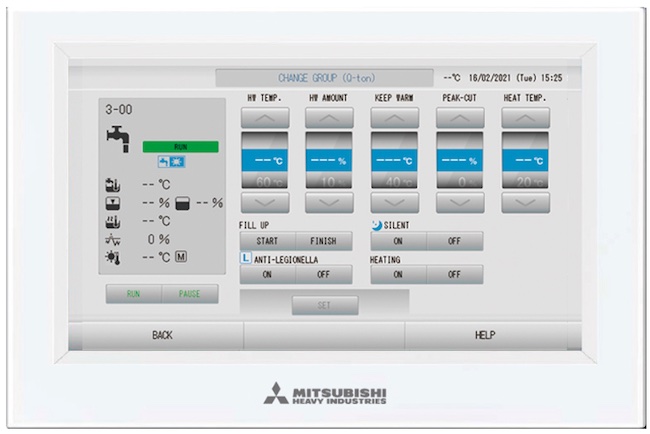The width and height of the screenshot is (650, 434).
Task: Click the green RUN status bar
Action: pyautogui.click(x=181, y=147)
